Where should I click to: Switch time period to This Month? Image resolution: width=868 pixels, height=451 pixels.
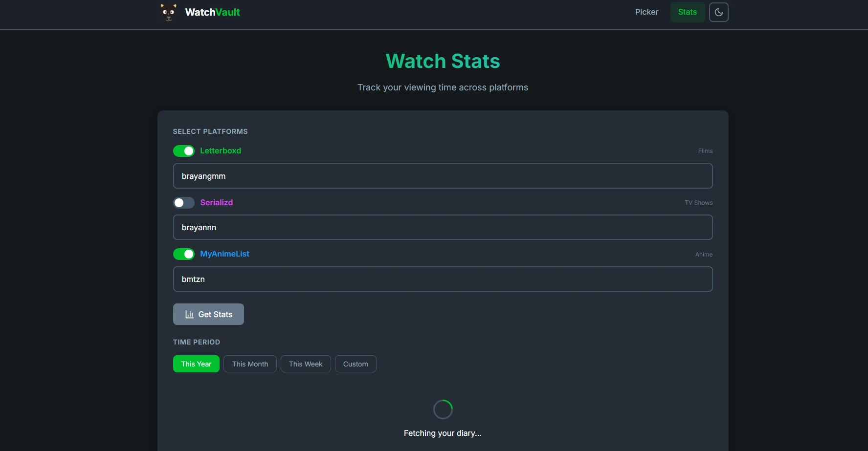[x=250, y=364]
